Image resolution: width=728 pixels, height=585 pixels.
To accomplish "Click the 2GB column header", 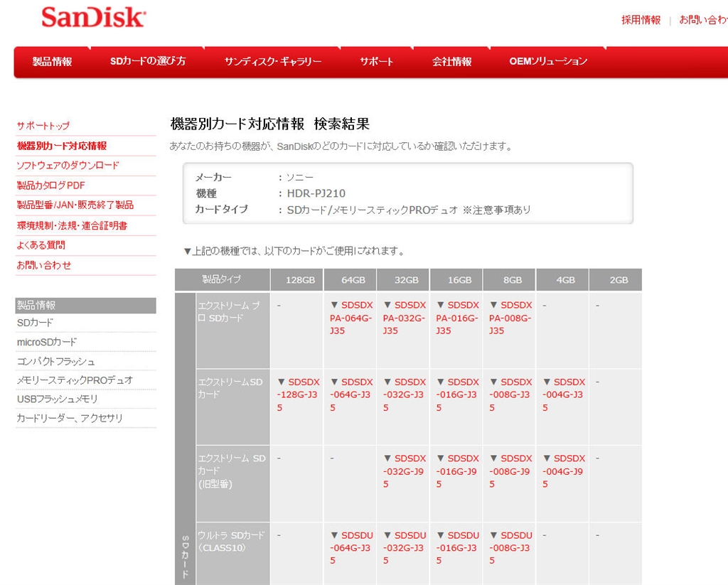I will click(616, 280).
